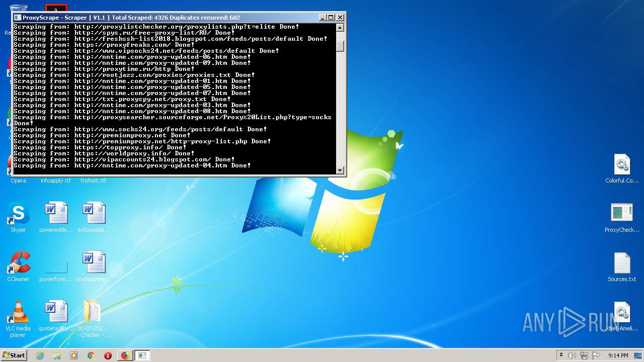Launch VLC media player shortcut
Screen dimensions: 644x362
[x=18, y=318]
